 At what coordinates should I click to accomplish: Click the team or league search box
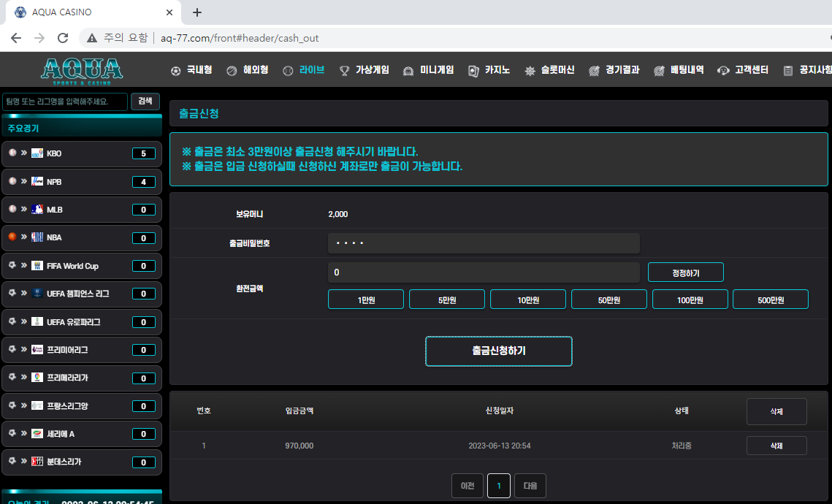click(x=65, y=102)
